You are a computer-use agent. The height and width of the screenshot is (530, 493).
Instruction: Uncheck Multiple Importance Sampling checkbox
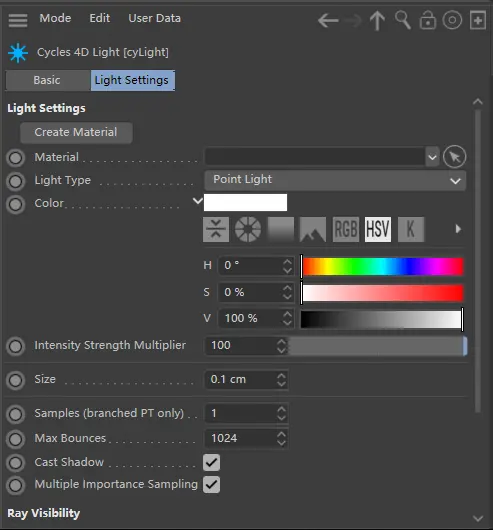pyautogui.click(x=212, y=485)
